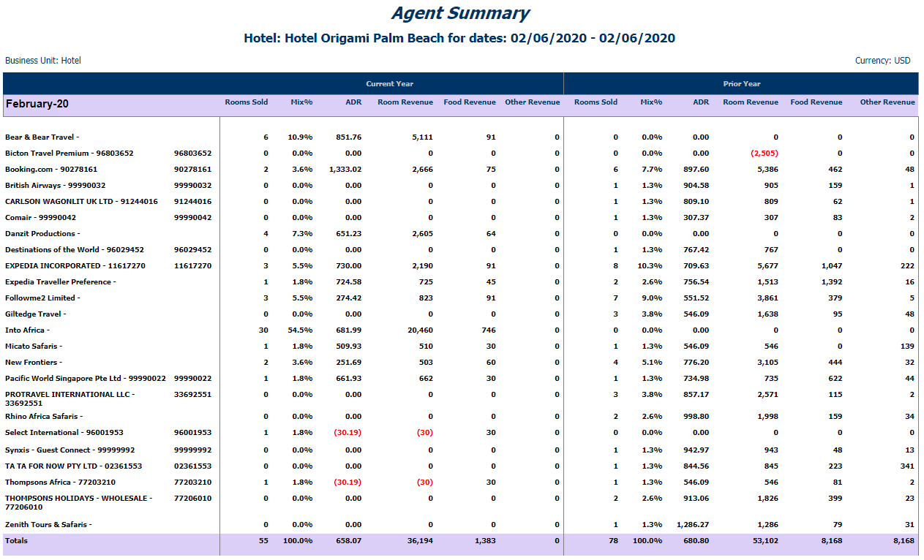Click Into Africa room revenue '20,460'
This screenshot has height=560, width=924.
point(421,330)
